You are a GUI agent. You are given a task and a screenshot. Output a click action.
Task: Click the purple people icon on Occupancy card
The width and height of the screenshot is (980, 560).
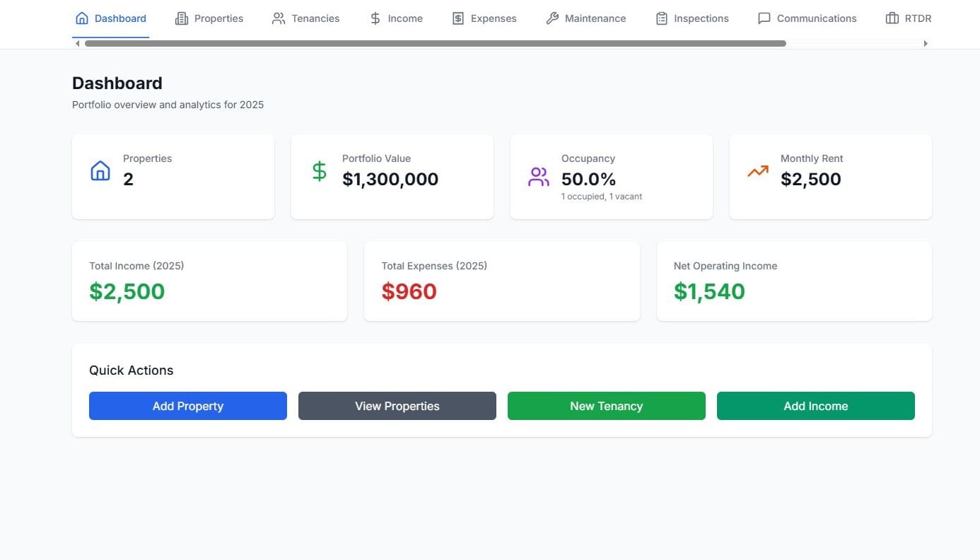click(x=538, y=176)
